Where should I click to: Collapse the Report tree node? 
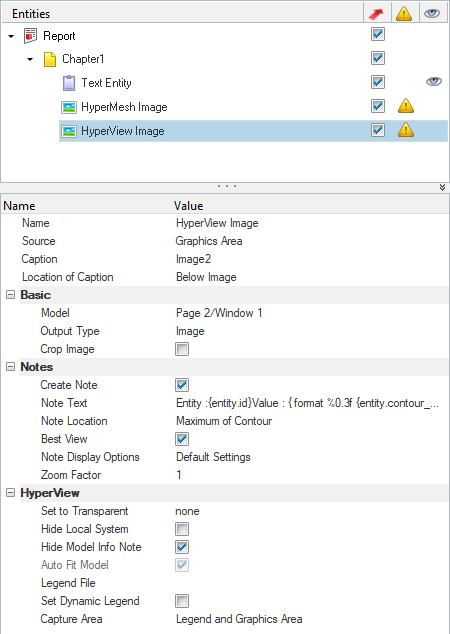11,36
